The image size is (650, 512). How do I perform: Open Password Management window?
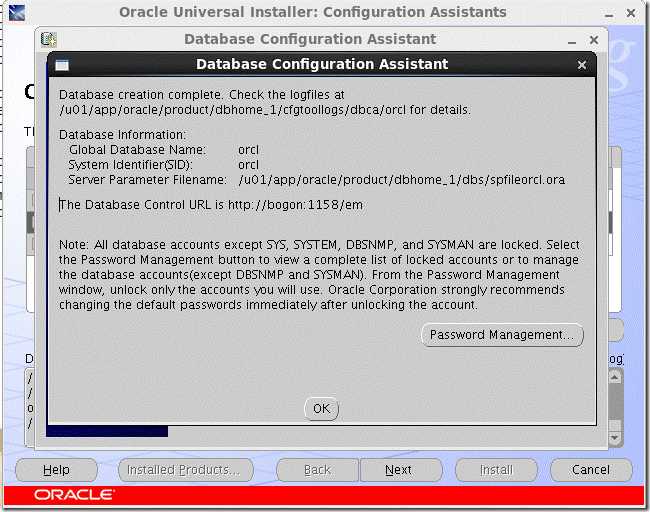point(502,335)
